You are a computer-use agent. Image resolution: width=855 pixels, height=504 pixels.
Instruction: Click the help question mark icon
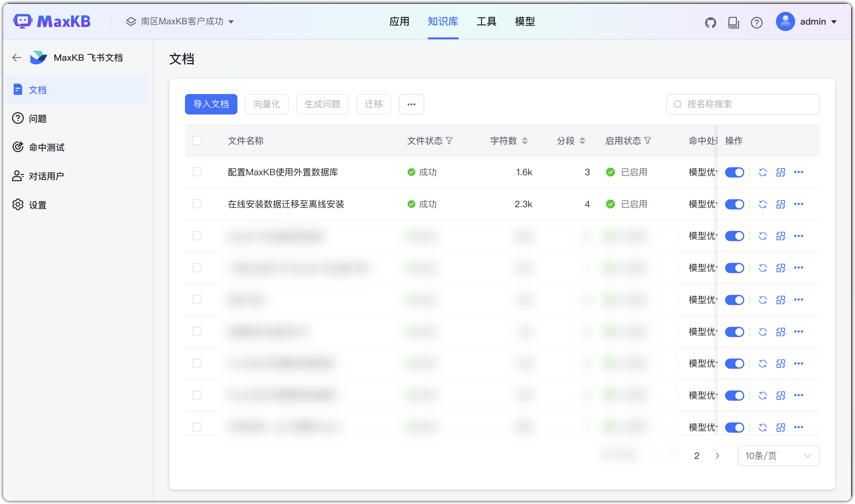[x=757, y=23]
